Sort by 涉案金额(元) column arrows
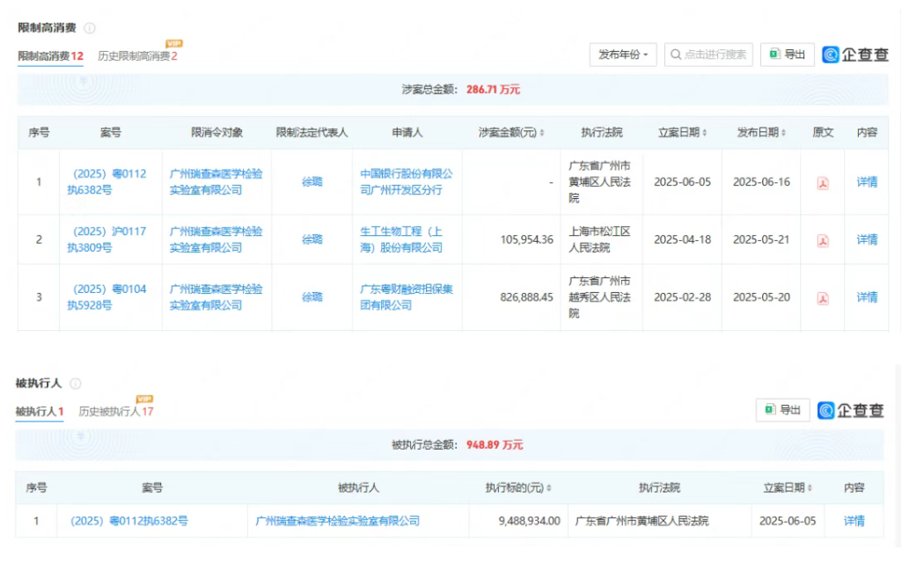The width and height of the screenshot is (924, 565). (542, 133)
